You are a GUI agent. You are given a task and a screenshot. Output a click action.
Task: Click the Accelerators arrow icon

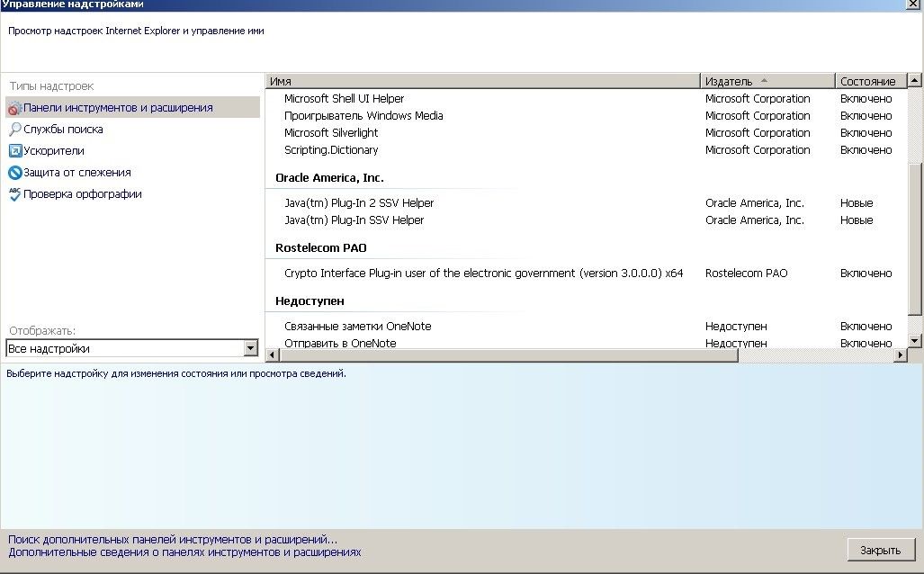point(14,151)
